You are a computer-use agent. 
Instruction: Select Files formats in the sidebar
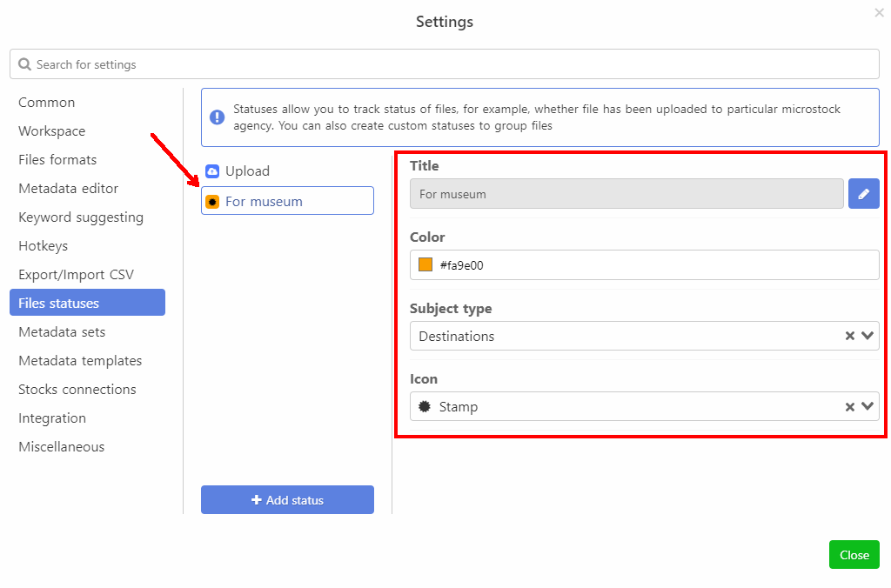pyautogui.click(x=57, y=160)
